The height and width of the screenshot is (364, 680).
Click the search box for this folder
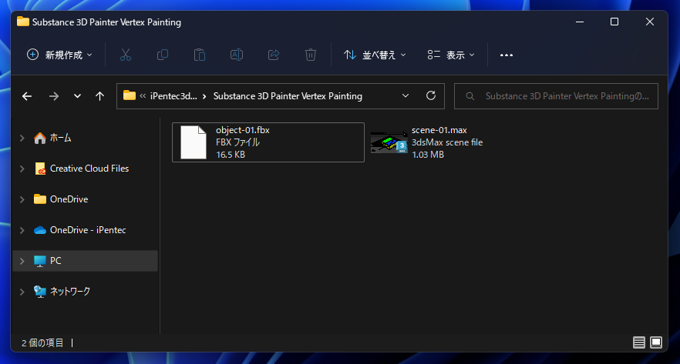(556, 96)
